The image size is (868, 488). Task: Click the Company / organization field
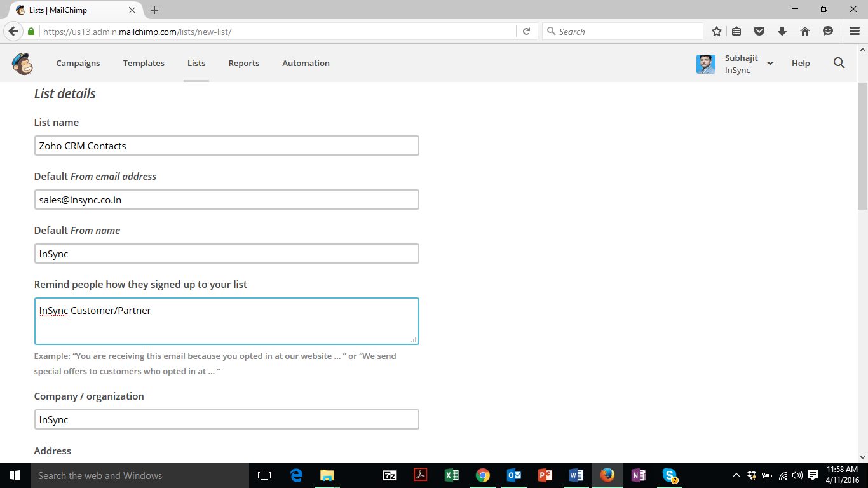click(x=226, y=419)
